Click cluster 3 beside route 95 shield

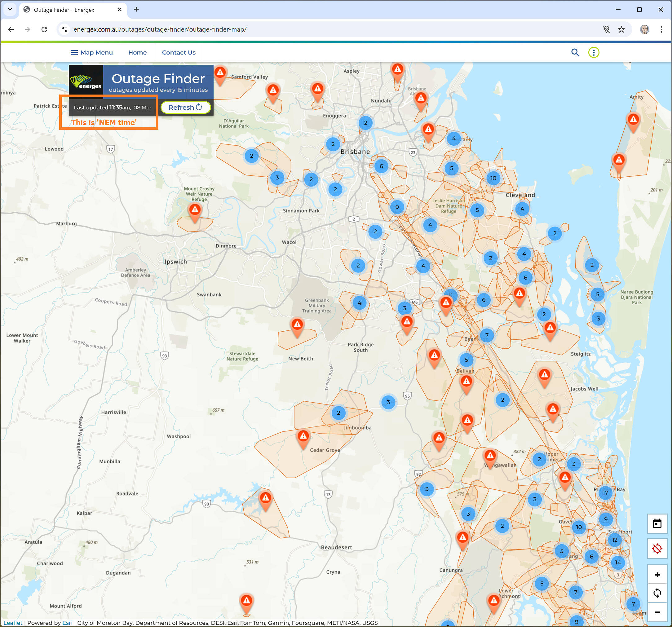388,402
